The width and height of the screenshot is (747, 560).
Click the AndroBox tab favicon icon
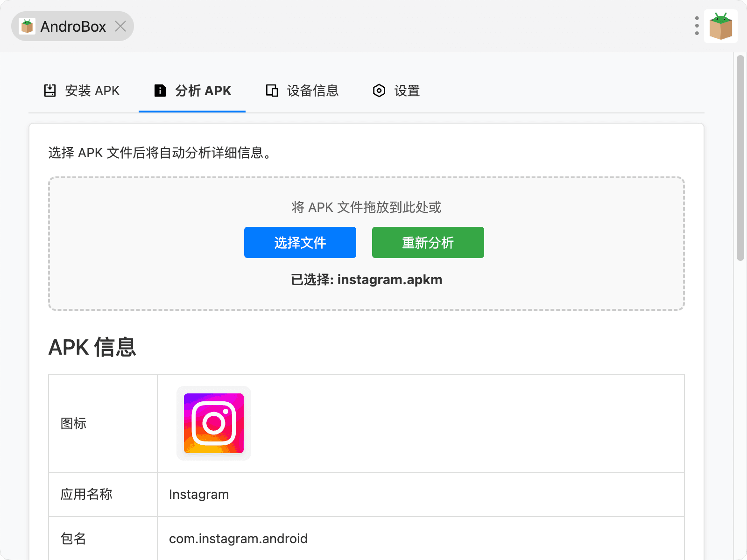[27, 26]
